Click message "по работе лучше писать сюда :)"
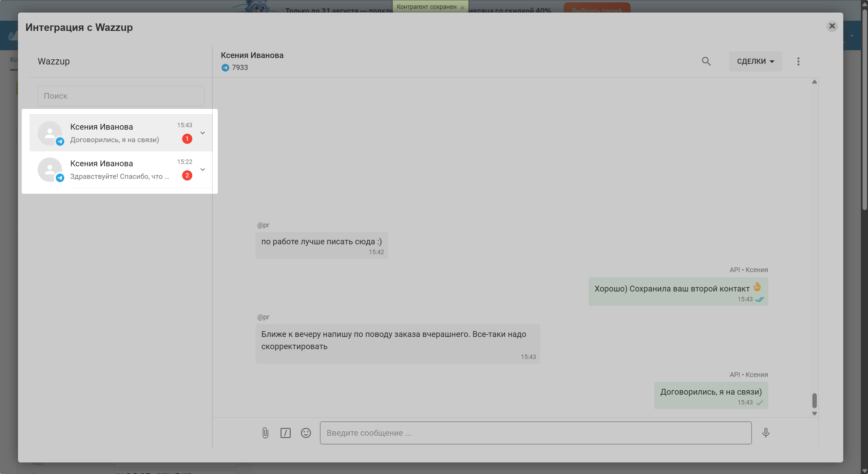 [322, 246]
